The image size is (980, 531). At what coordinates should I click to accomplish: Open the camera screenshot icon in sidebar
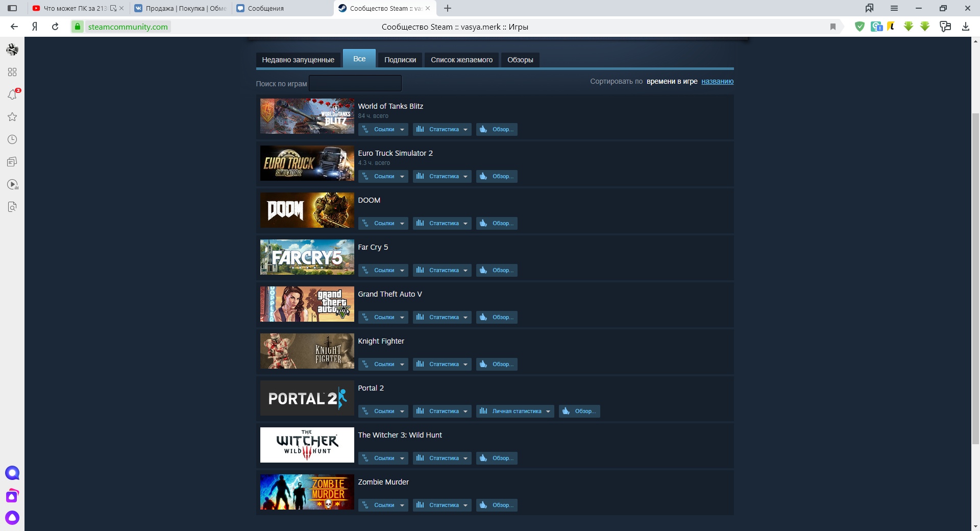click(x=12, y=495)
